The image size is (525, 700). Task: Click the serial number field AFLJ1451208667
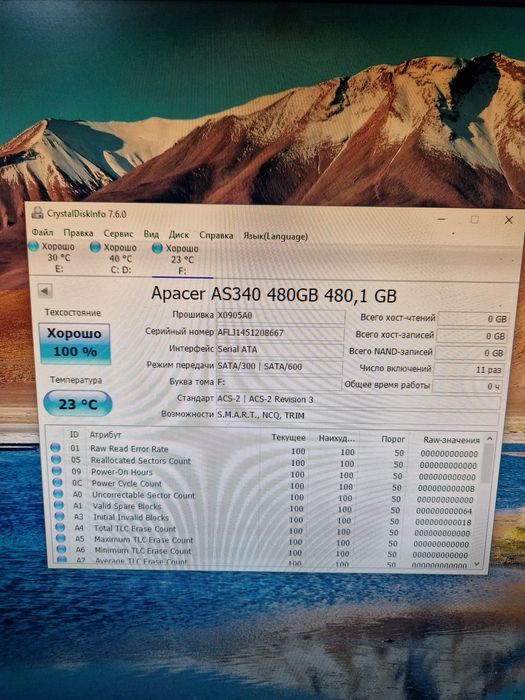tap(280, 333)
